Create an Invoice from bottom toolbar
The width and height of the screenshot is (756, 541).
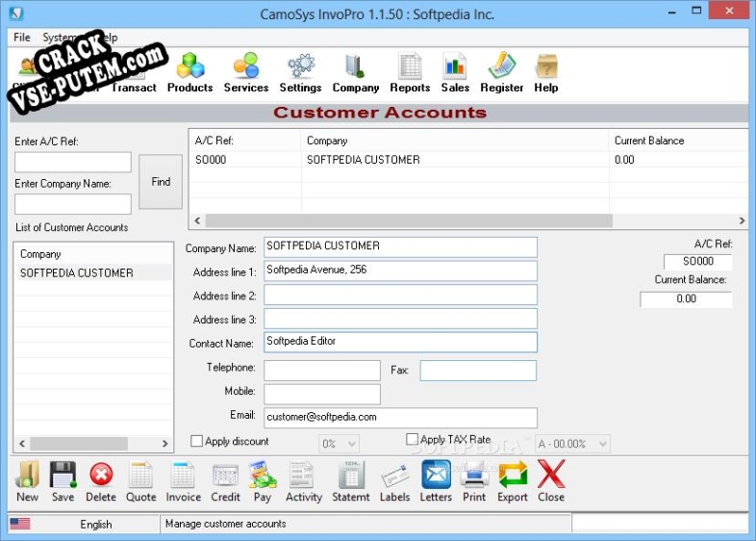[183, 481]
